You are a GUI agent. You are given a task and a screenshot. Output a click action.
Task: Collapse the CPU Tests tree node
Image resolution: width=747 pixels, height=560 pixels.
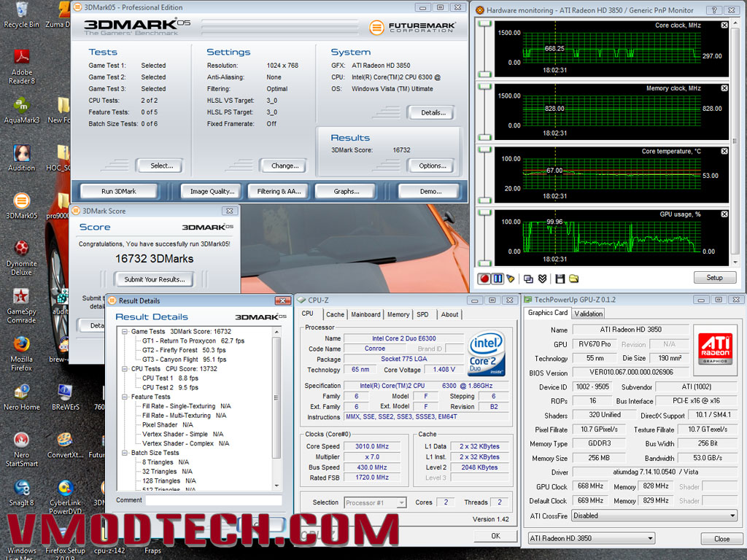125,368
